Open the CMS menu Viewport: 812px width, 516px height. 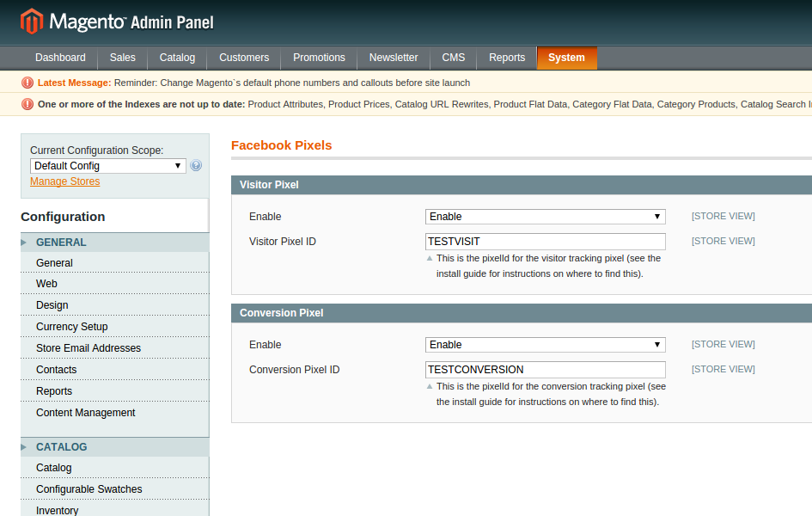click(453, 58)
